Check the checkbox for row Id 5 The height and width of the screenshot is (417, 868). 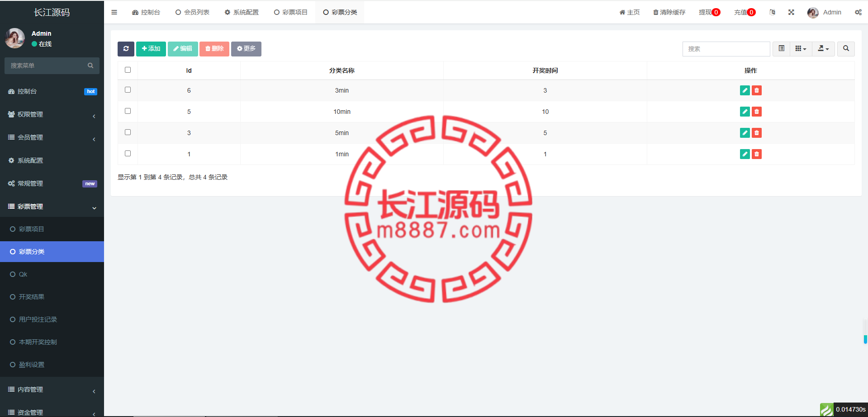[x=128, y=111]
